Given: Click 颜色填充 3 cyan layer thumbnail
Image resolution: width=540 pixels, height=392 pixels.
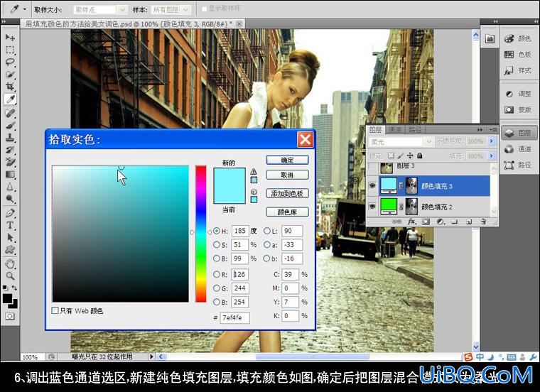Looking at the screenshot, I should (x=389, y=186).
